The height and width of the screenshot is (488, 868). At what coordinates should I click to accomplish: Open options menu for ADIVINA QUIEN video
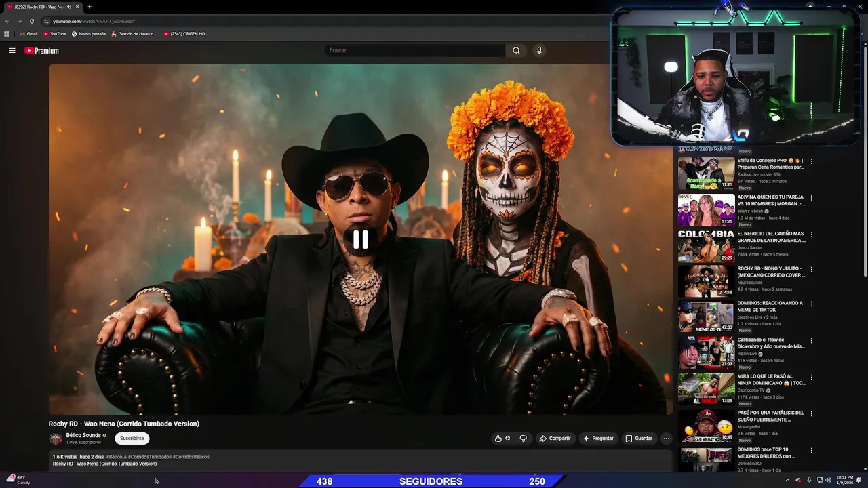coord(811,199)
